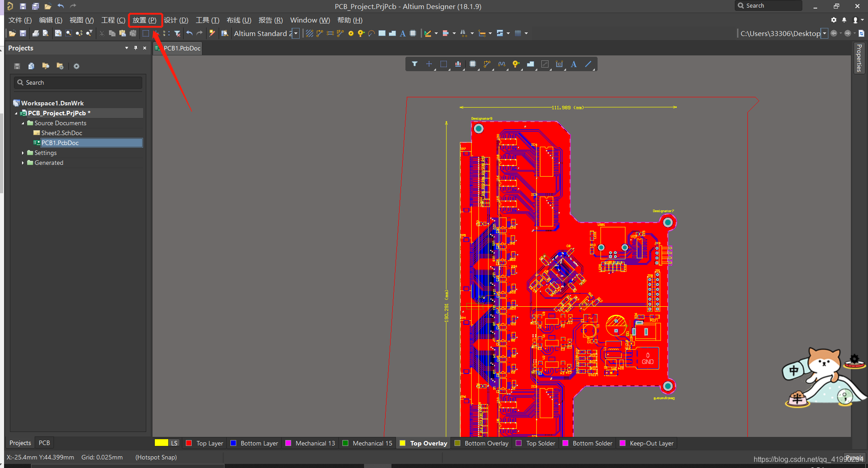Toggle the Projects panel pin
The image size is (868, 468).
pos(135,48)
